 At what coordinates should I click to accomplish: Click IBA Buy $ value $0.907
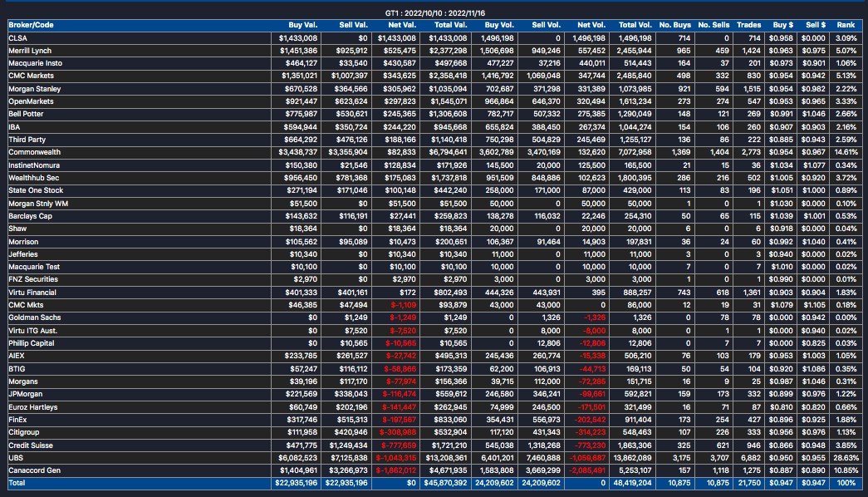[781, 127]
